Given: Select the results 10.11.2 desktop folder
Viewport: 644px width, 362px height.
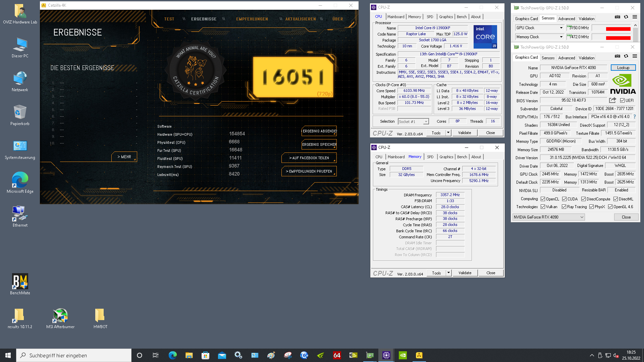Looking at the screenshot, I should [x=20, y=318].
